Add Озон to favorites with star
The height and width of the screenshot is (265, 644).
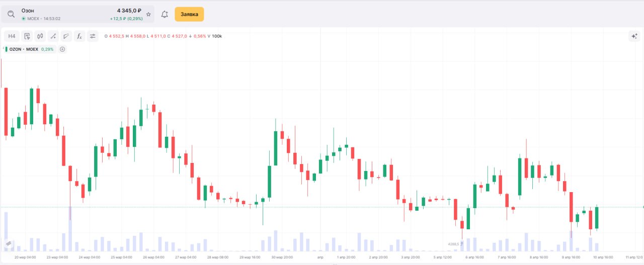click(148, 15)
